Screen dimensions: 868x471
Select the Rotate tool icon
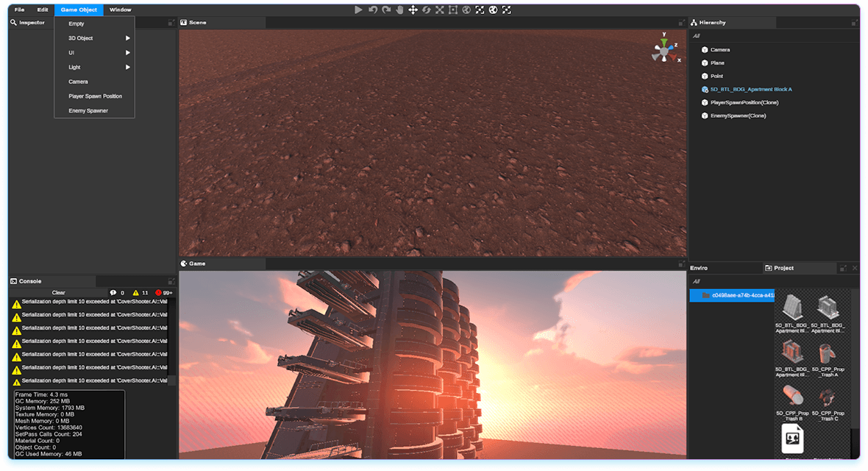(x=426, y=10)
